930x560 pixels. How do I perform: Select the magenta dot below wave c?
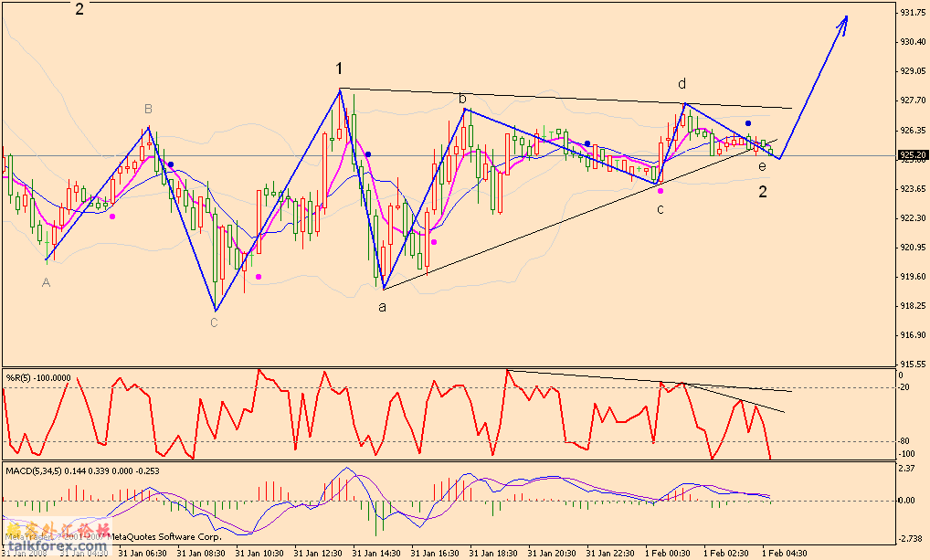(x=661, y=191)
